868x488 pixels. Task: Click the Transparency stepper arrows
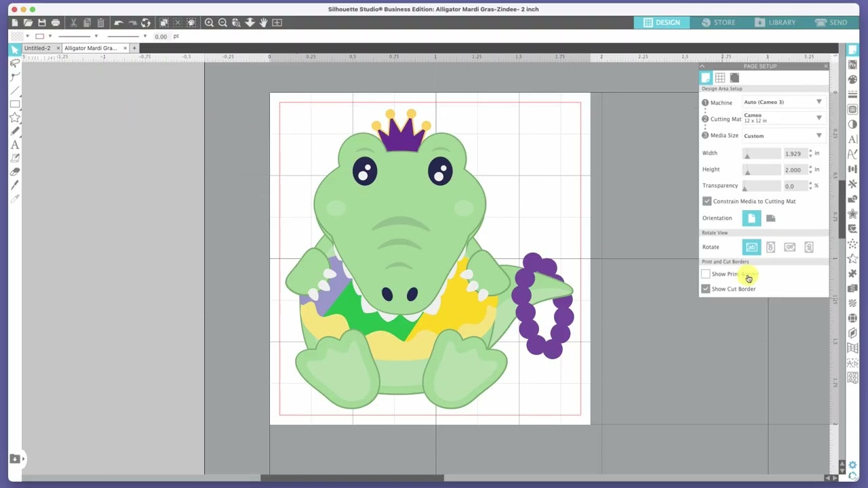810,186
